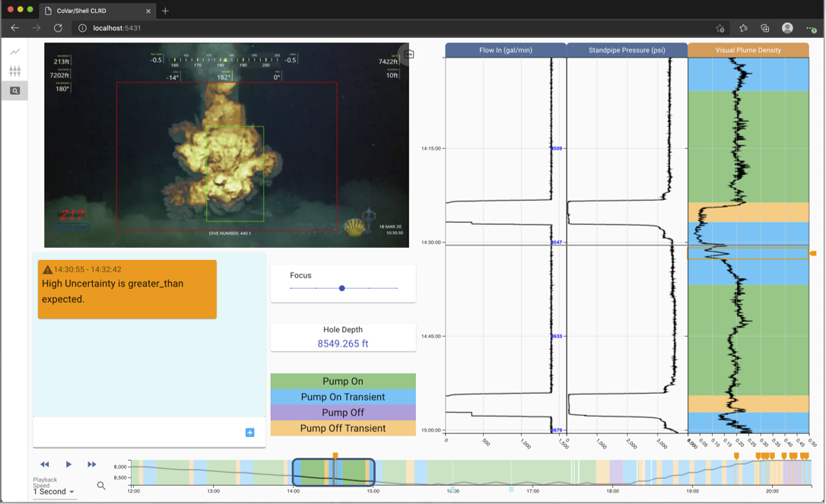The width and height of the screenshot is (826, 504).
Task: Open the filters panel via sliders icon
Action: (14, 71)
